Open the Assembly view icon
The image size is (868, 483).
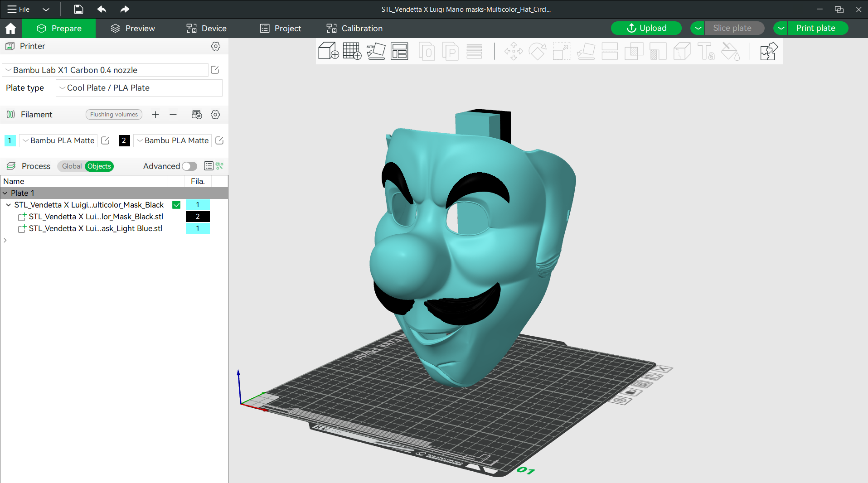click(x=768, y=51)
